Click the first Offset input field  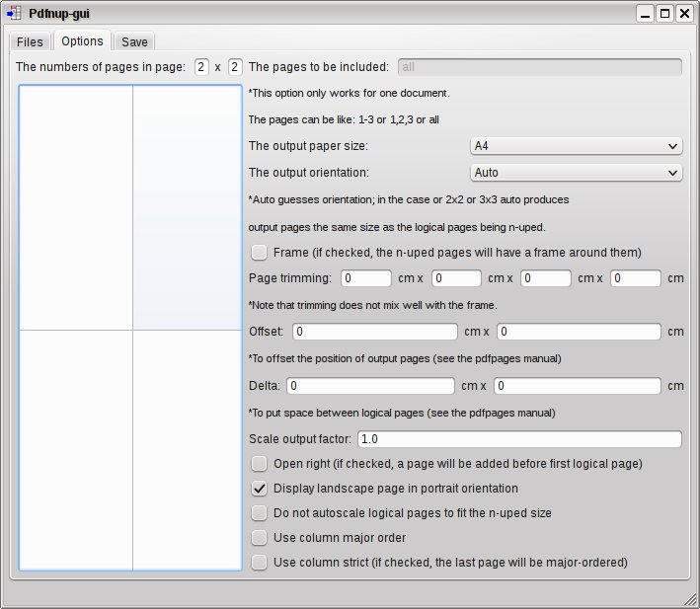pyautogui.click(x=375, y=332)
